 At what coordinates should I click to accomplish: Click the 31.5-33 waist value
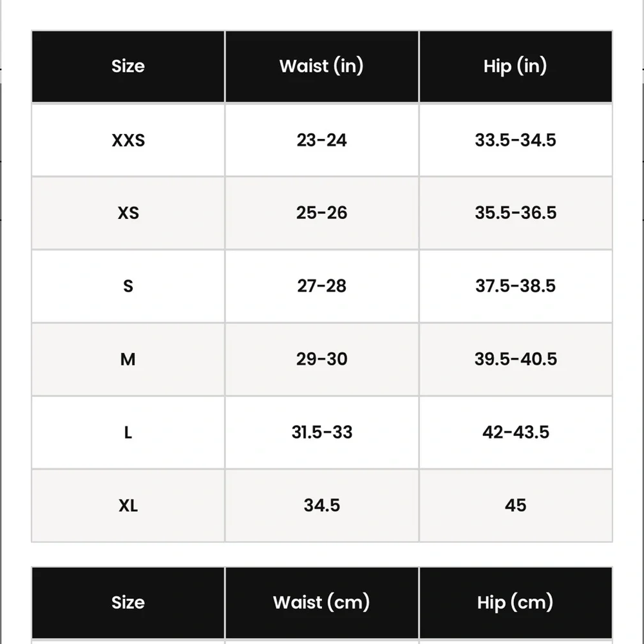pyautogui.click(x=321, y=433)
